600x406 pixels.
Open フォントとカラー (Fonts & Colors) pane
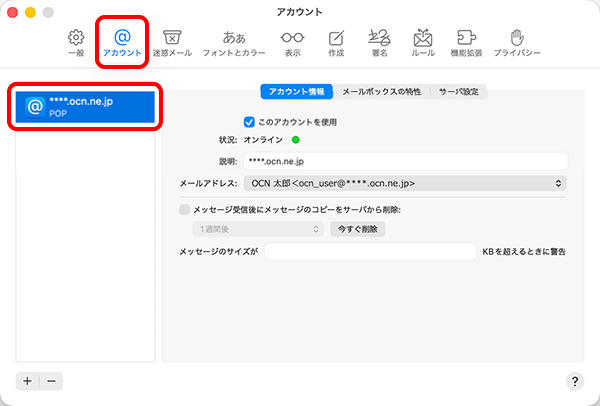tap(234, 40)
